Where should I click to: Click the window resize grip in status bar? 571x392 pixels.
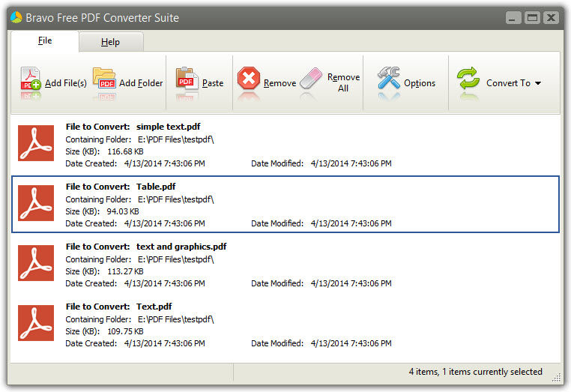(x=557, y=378)
